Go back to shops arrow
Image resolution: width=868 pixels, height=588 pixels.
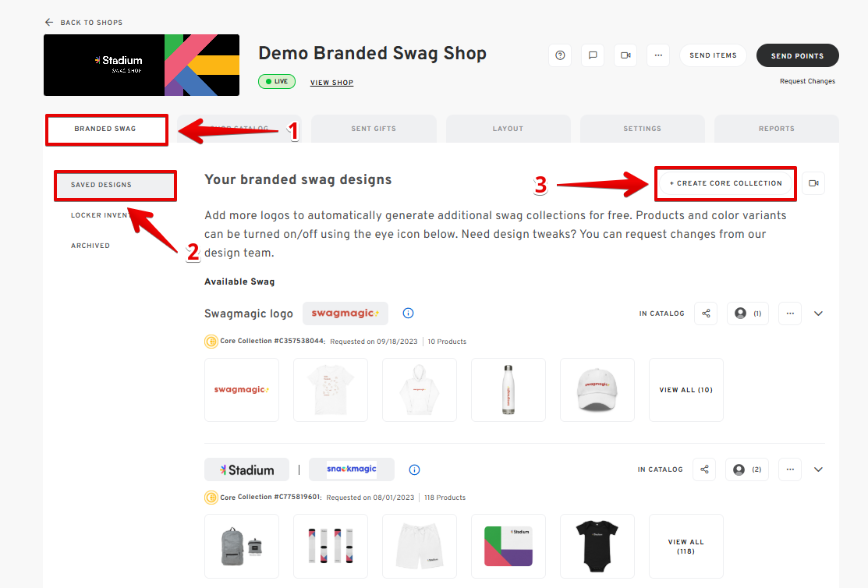pyautogui.click(x=50, y=23)
